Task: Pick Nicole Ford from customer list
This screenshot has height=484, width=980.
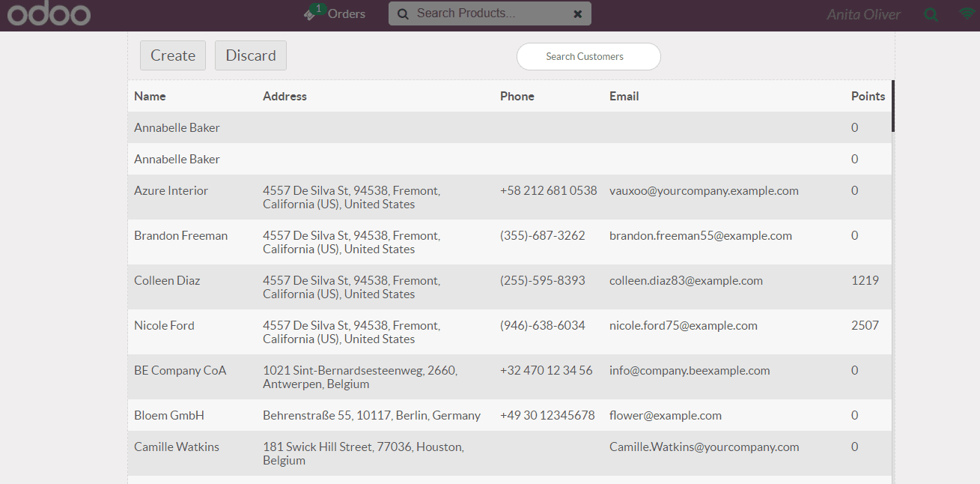Action: (164, 326)
